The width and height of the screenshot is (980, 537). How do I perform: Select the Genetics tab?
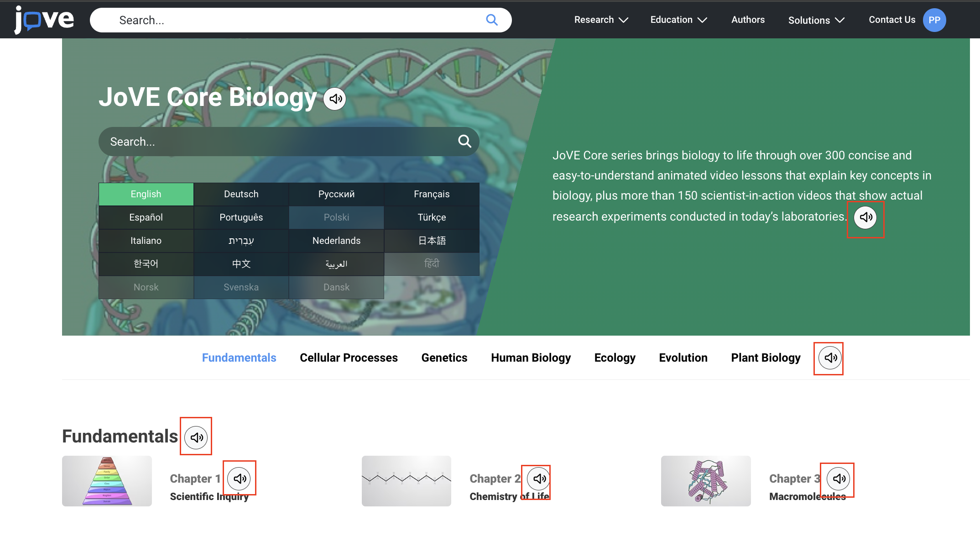444,358
